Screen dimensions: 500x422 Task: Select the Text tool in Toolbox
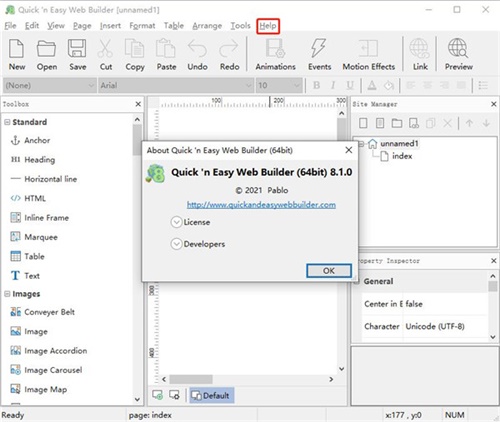coord(25,276)
